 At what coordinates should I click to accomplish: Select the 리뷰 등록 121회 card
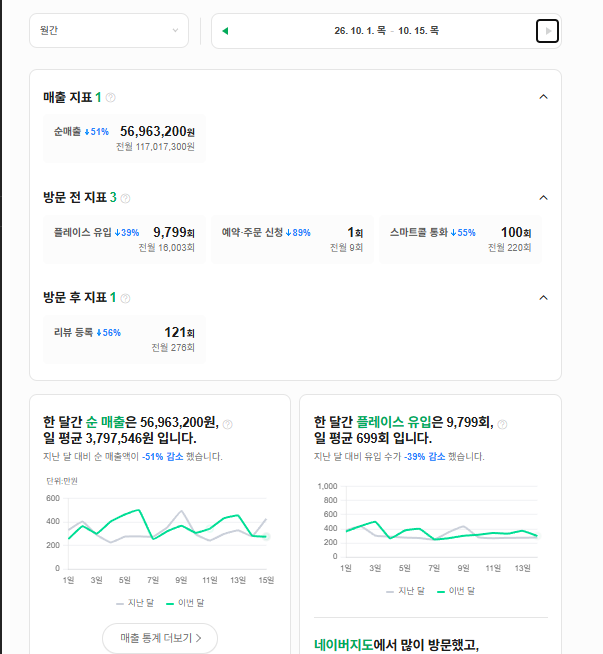click(124, 340)
